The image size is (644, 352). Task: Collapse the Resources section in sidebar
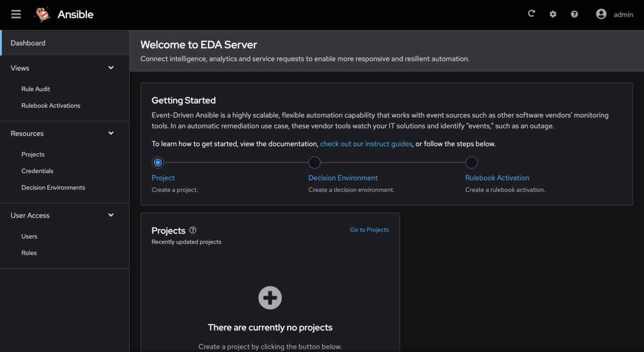point(111,133)
